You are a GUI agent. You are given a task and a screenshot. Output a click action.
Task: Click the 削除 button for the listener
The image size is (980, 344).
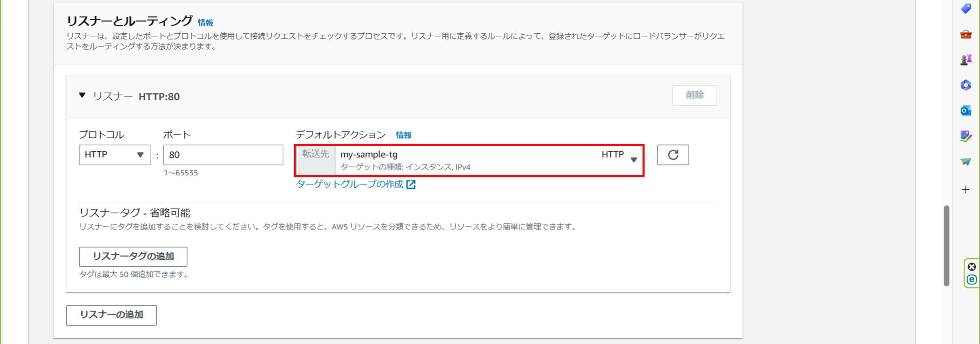[694, 95]
